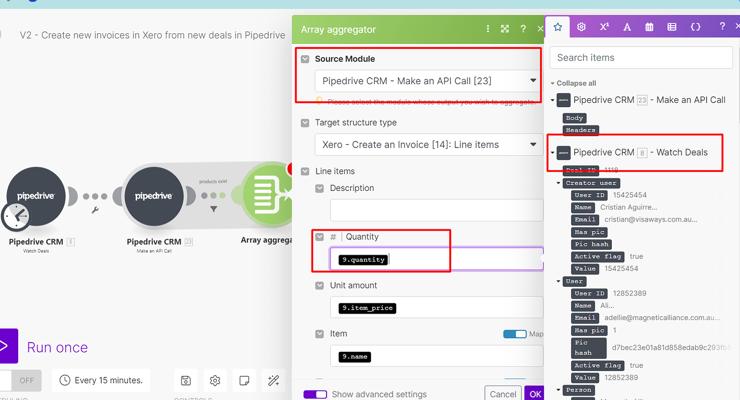The image size is (740, 400).
Task: Click the auto-align magic wand icon
Action: [273, 380]
